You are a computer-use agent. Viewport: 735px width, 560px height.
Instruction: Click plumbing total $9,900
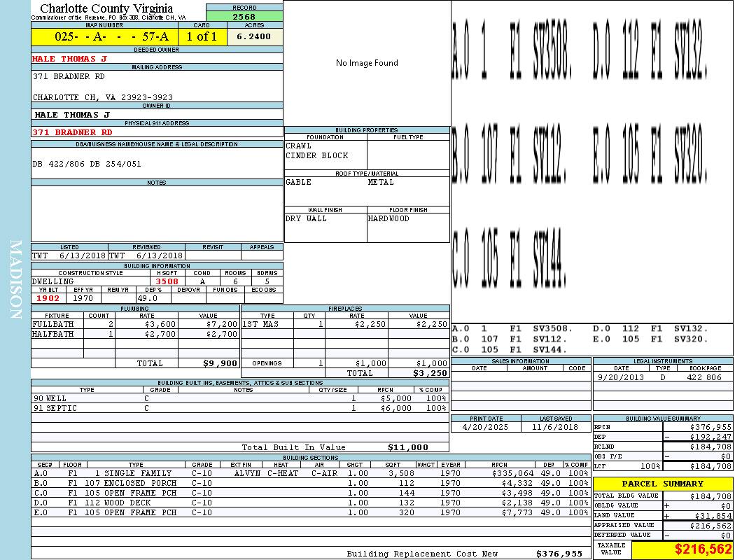(220, 363)
